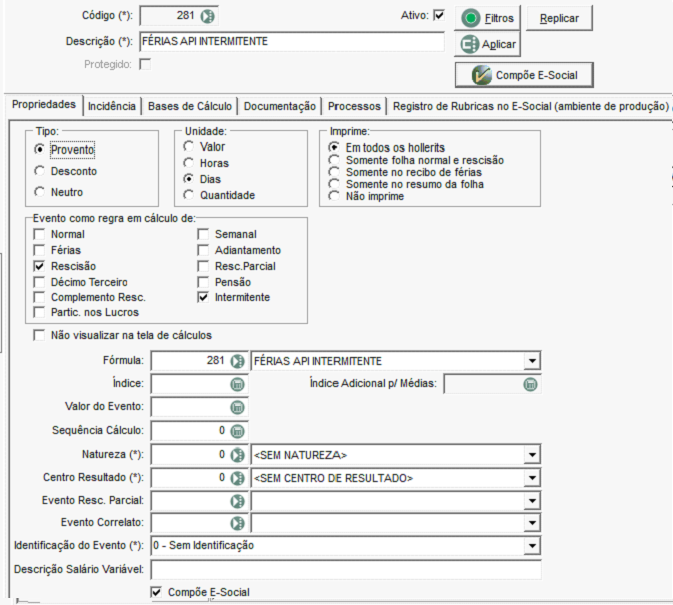
Task: Enable the Férias calculation checkbox
Action: click(39, 250)
